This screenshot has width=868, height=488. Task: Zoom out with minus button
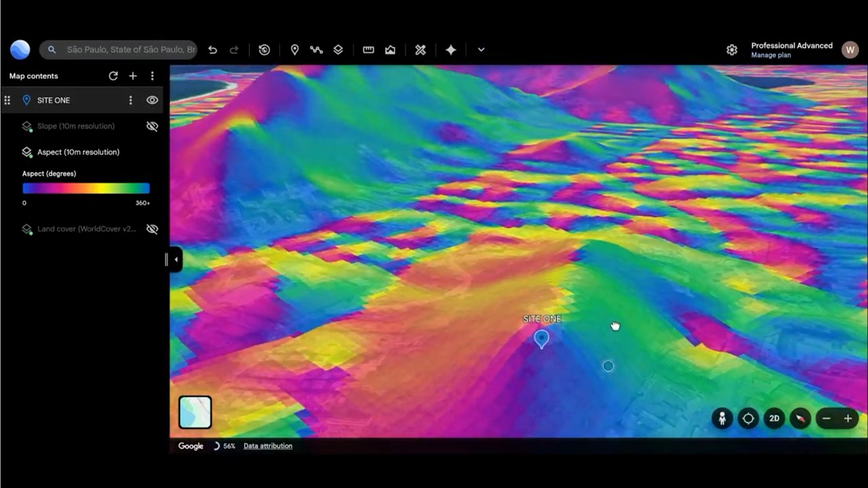(x=826, y=418)
